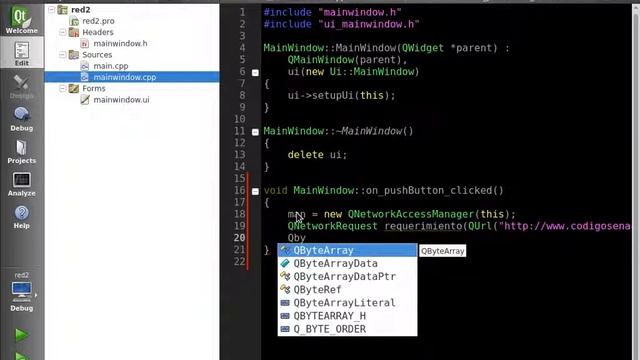Choose QByteRef completion suggestion
Image resolution: width=640 pixels, height=360 pixels.
(347, 289)
